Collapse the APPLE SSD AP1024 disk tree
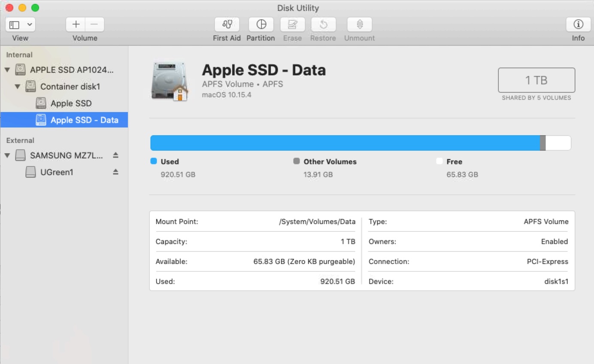 [x=7, y=70]
